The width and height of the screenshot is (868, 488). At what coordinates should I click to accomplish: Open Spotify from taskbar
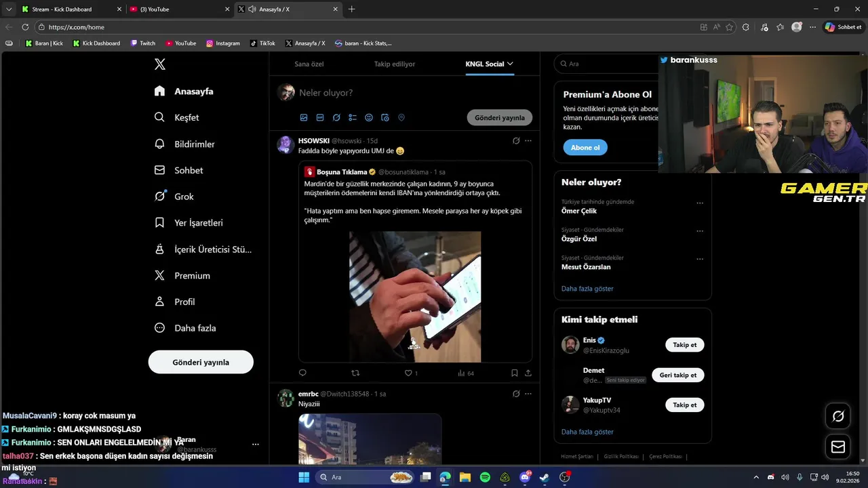[x=485, y=477]
